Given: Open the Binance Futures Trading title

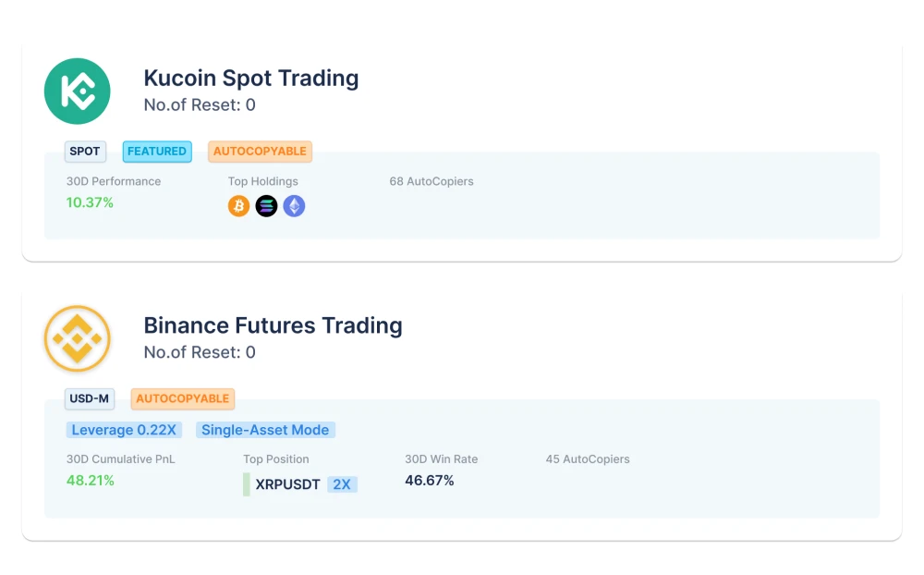Looking at the screenshot, I should 273,325.
